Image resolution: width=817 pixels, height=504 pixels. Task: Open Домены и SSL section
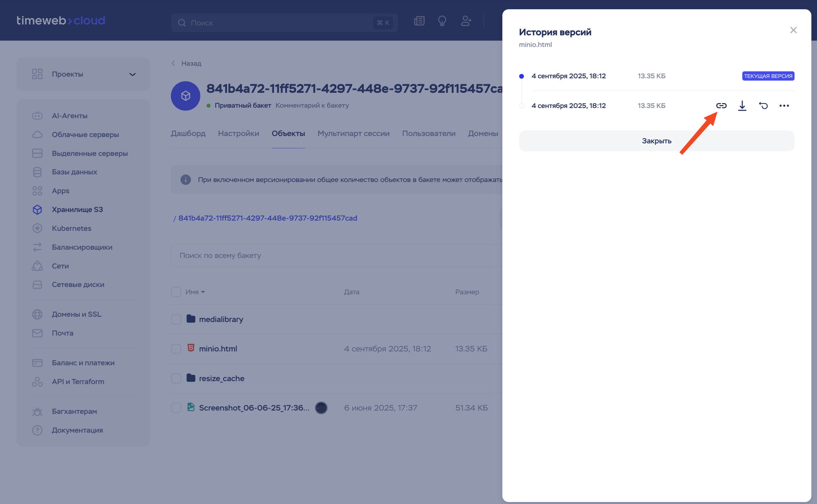(x=76, y=314)
